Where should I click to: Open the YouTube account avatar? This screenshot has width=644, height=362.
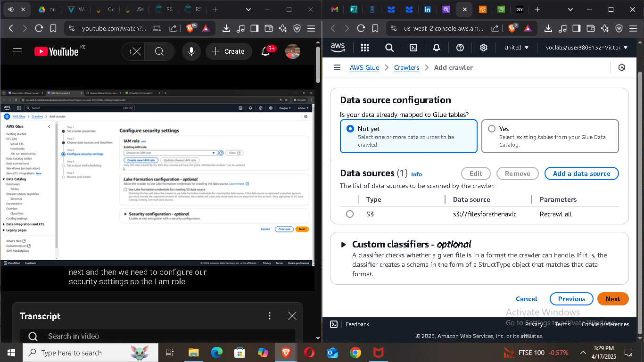293,51
